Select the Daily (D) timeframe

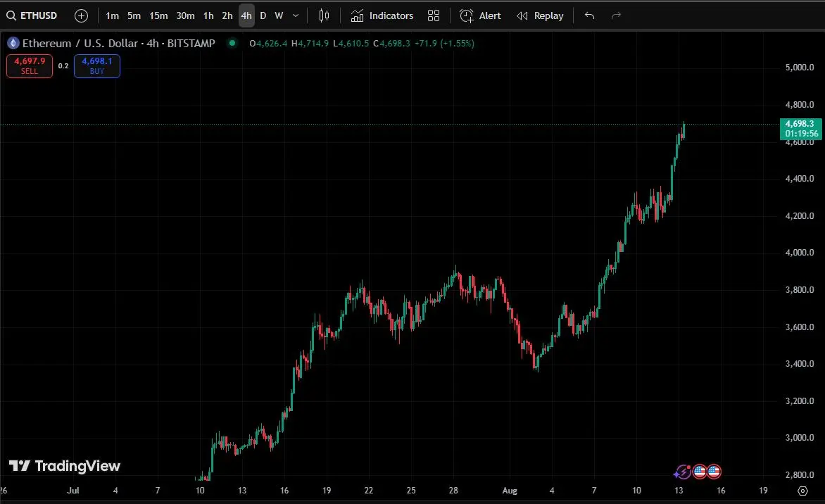point(263,15)
